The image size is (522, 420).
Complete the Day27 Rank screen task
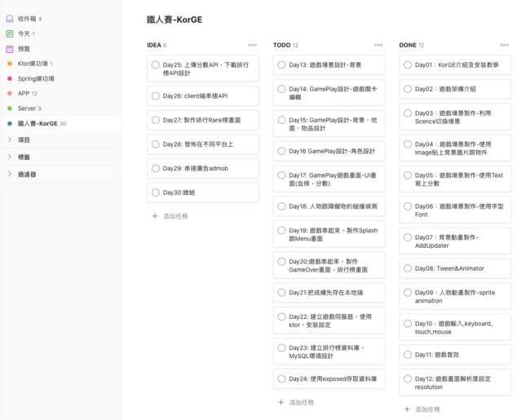[x=156, y=120]
